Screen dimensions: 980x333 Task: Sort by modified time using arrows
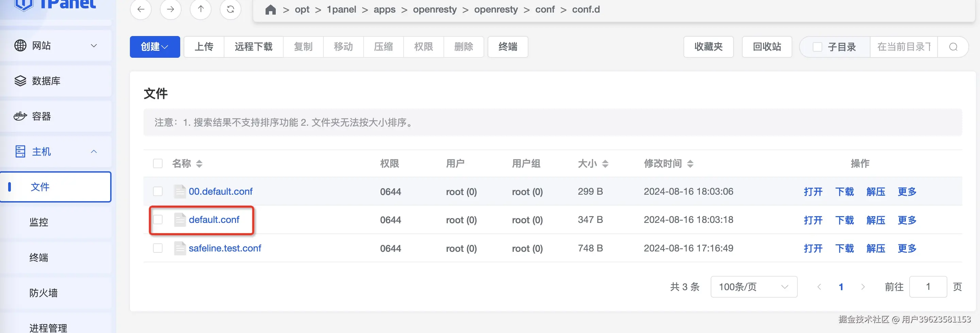tap(691, 164)
